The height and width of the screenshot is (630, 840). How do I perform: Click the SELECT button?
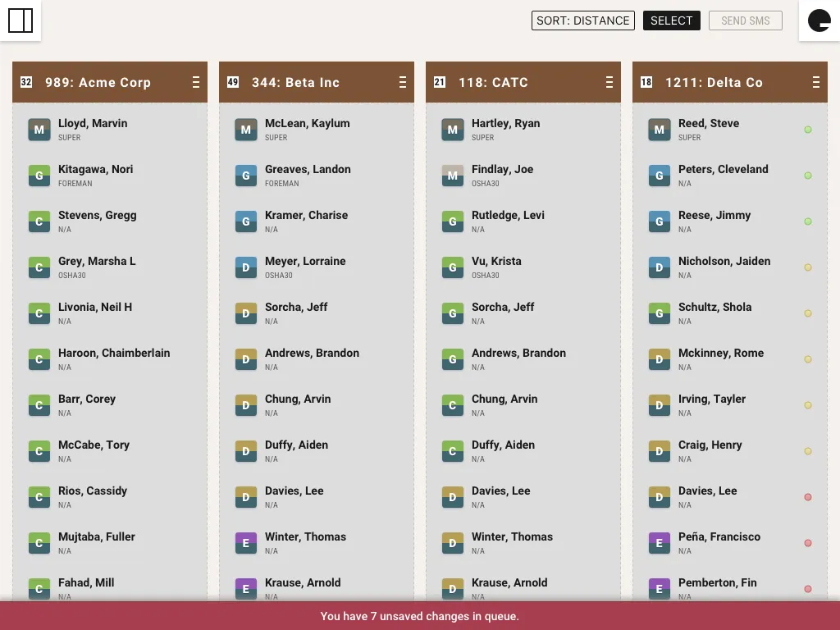(x=672, y=21)
